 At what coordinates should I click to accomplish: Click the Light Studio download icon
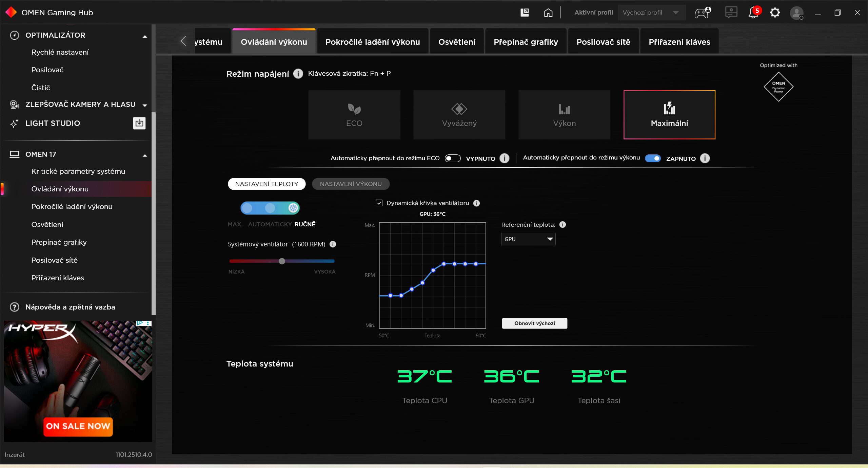coord(139,123)
